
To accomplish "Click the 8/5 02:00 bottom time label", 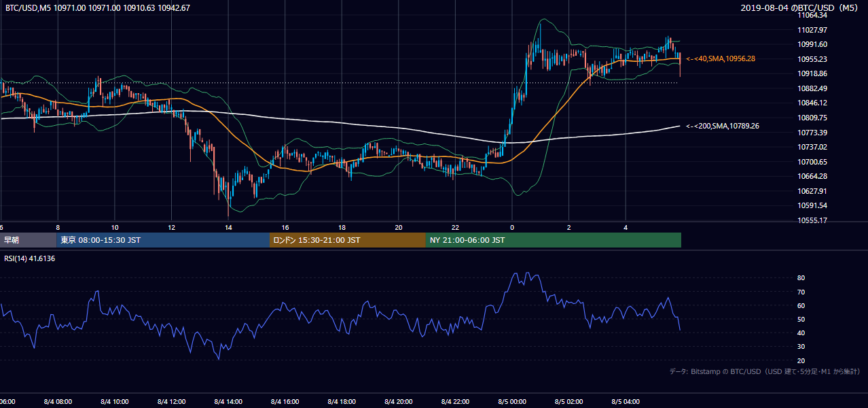I will click(x=569, y=402).
